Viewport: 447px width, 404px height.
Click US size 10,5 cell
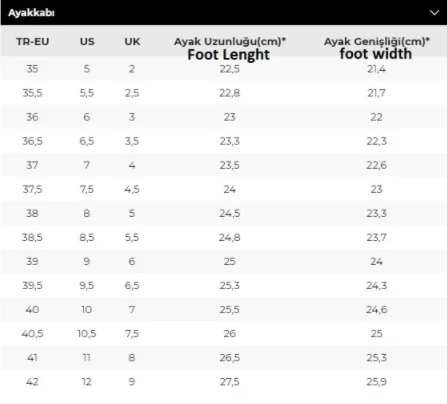[x=87, y=333]
